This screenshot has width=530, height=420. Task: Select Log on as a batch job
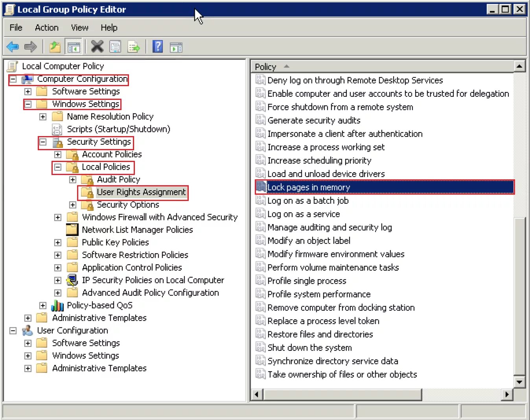308,201
